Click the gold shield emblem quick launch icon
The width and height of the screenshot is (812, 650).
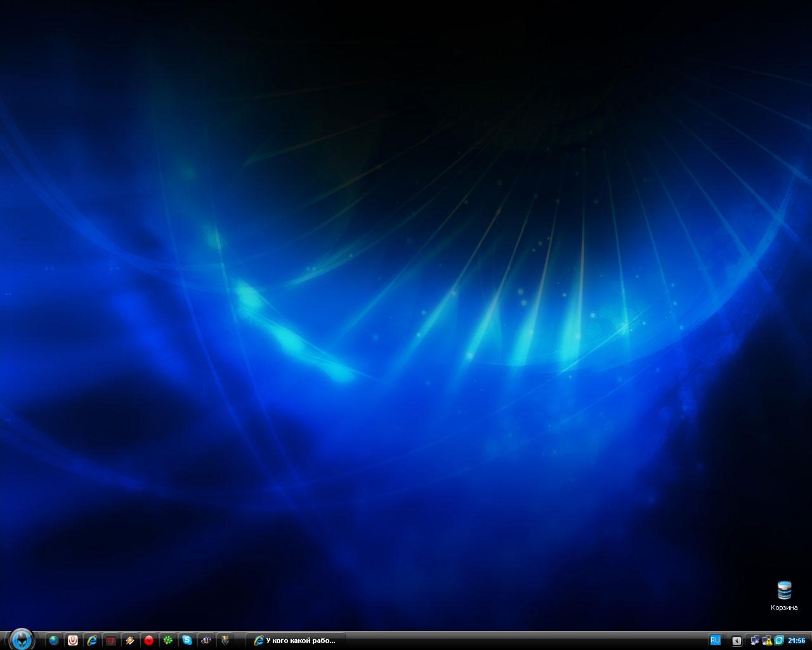(225, 640)
